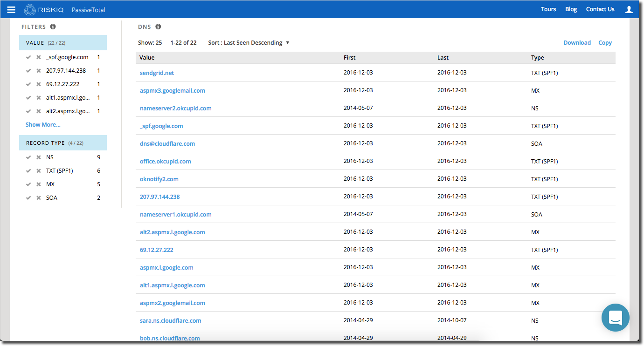This screenshot has width=644, height=346.
Task: Open bob.ns.cloudflare.com link
Action: coord(170,339)
